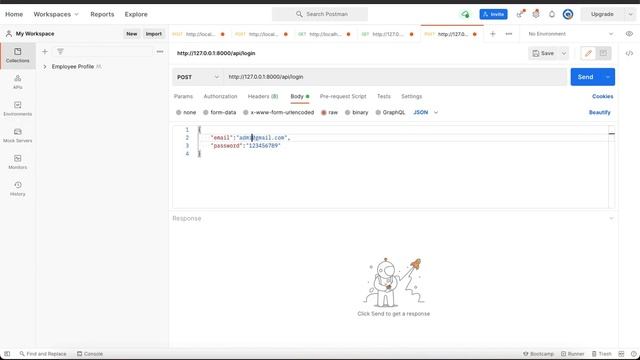Open the Monitors sidebar panel
This screenshot has width=640, height=360.
(18, 162)
